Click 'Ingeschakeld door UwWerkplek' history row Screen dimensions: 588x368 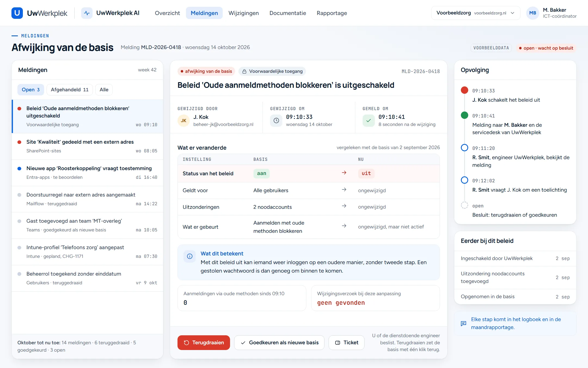pyautogui.click(x=515, y=258)
